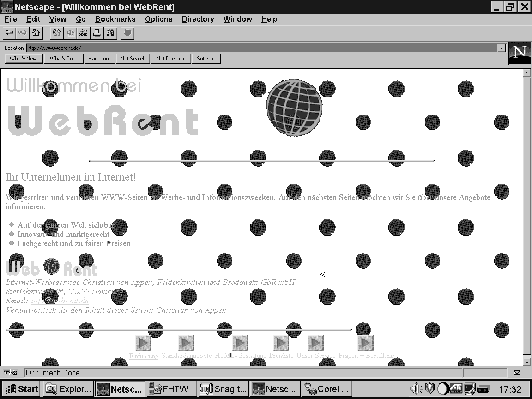Open the Directory menu
This screenshot has height=399, width=532.
[198, 19]
